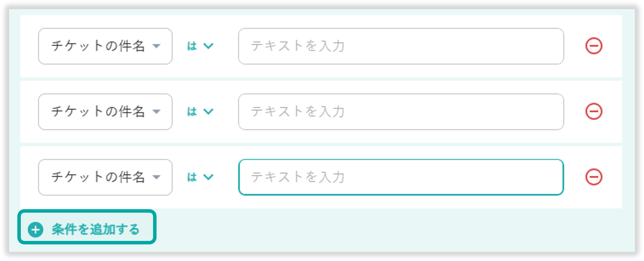The width and height of the screenshot is (644, 261).
Task: Focus the first row's テキストを入力 field
Action: coord(401,46)
